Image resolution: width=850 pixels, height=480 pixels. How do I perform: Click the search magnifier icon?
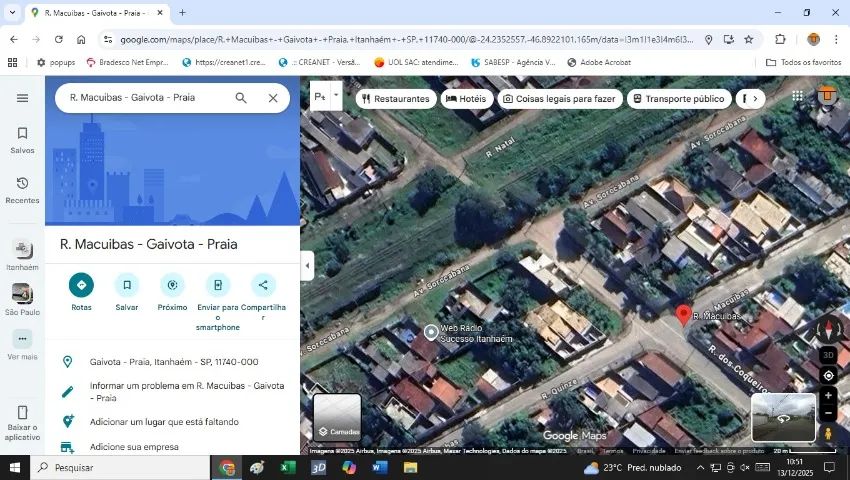pyautogui.click(x=241, y=98)
